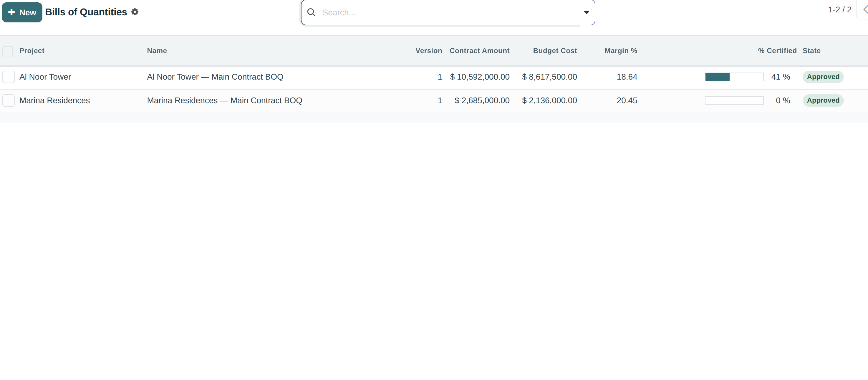Open the 'Marina Residences' project cell
Image resolution: width=868 pixels, height=380 pixels.
(x=54, y=101)
